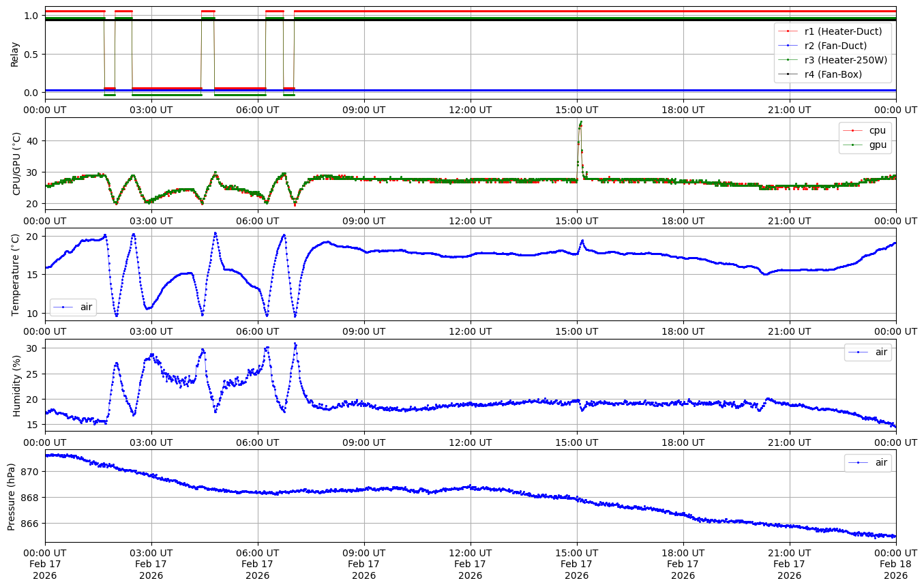Screen dimensions: 924x587
Task: Click the r1 (Heater-Duct) legend entry
Action: click(x=843, y=31)
